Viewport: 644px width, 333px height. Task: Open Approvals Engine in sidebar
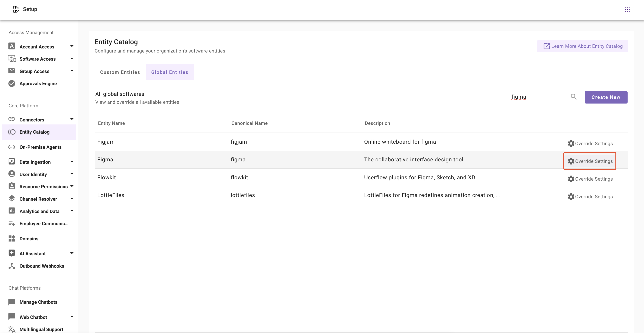[x=38, y=83]
